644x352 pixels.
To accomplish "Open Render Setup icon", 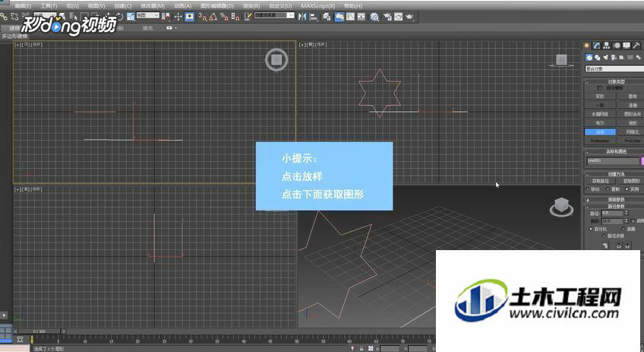I will point(387,17).
